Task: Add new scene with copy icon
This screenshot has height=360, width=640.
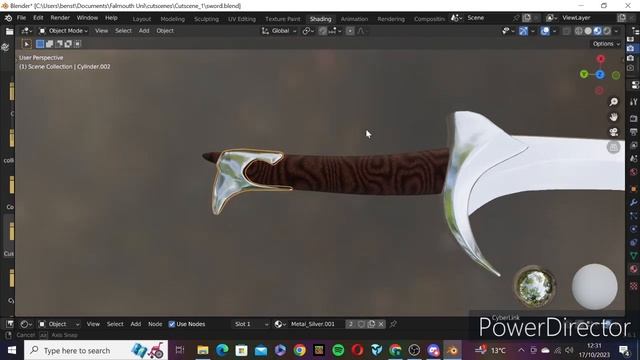Action: (x=527, y=18)
